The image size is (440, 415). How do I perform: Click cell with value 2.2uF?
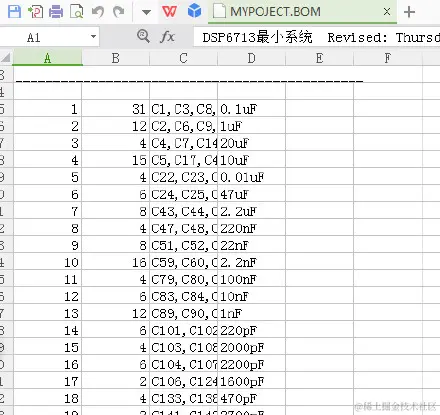[251, 211]
